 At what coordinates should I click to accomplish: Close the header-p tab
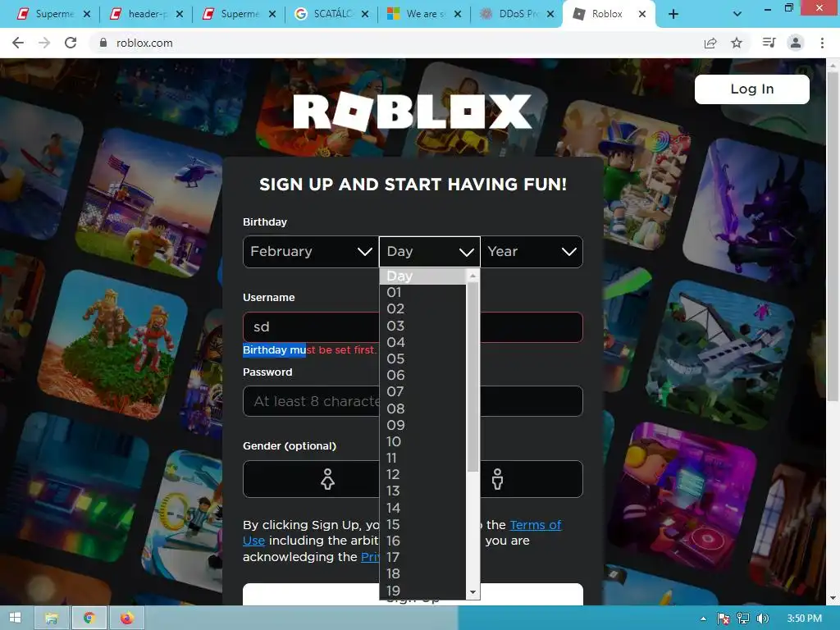click(x=180, y=15)
